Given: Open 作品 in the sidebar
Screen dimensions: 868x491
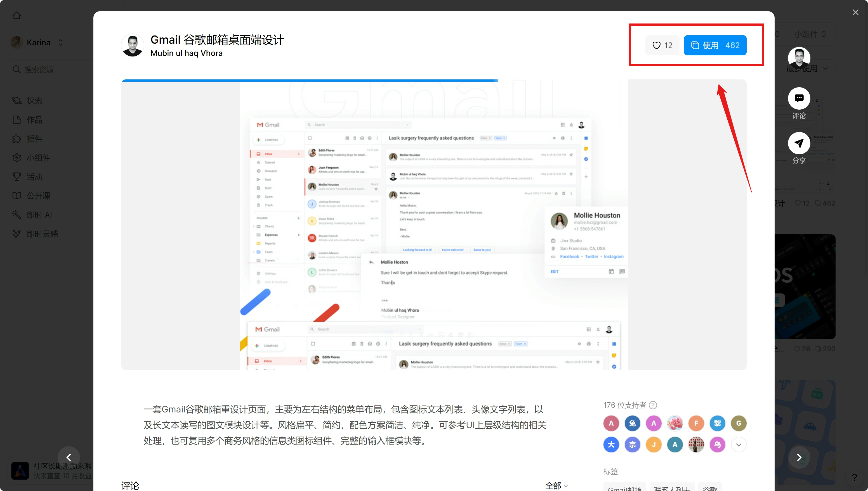Looking at the screenshot, I should (x=28, y=120).
